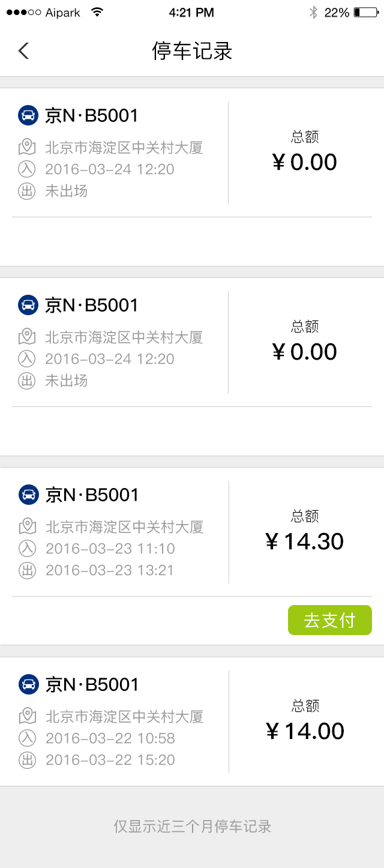Click the Wi-Fi icon in status bar
Screen dimensions: 384x868
96,11
